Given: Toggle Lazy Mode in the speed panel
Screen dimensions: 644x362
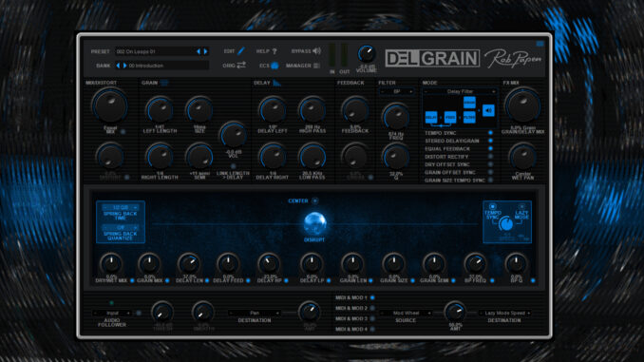Looking at the screenshot, I should 521,206.
